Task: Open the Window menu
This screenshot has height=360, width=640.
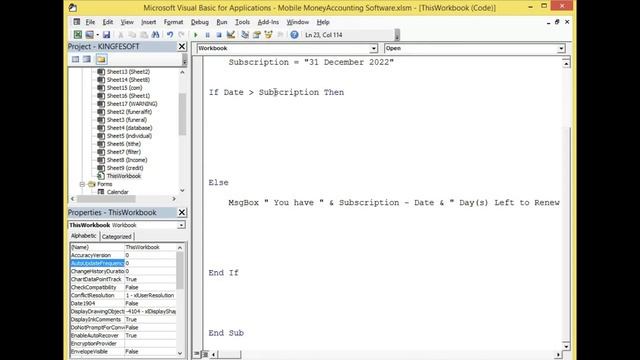Action: pyautogui.click(x=298, y=22)
